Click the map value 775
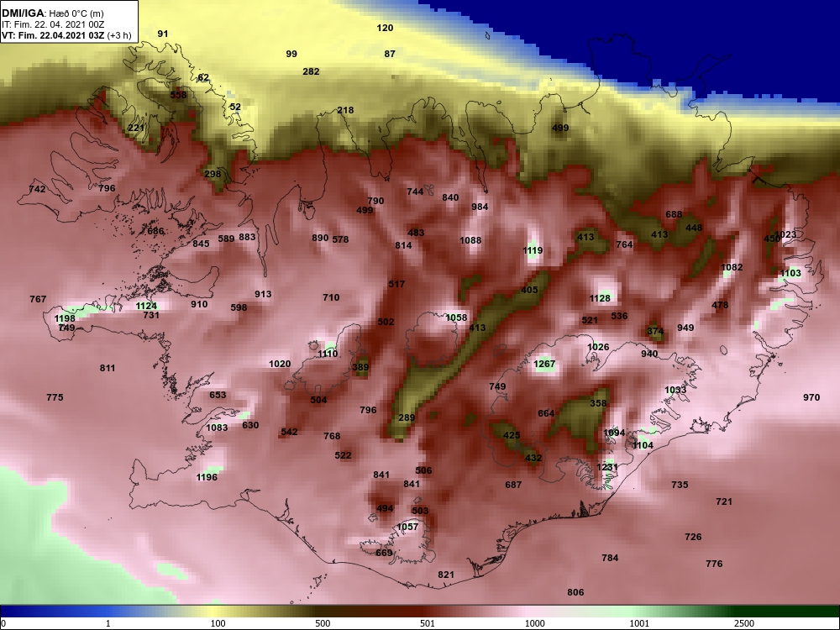This screenshot has width=840, height=630. pyautogui.click(x=55, y=397)
